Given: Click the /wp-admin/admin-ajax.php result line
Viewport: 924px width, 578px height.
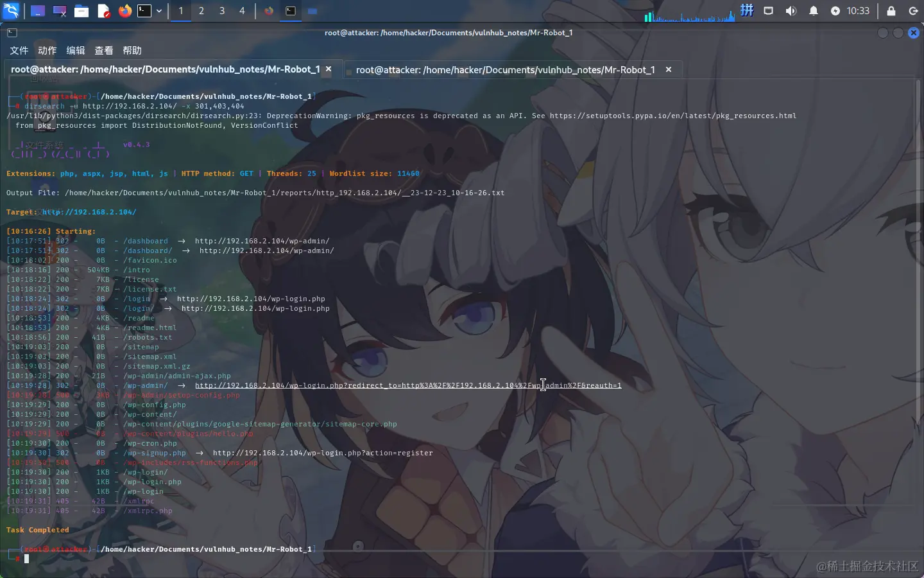Looking at the screenshot, I should tap(119, 376).
